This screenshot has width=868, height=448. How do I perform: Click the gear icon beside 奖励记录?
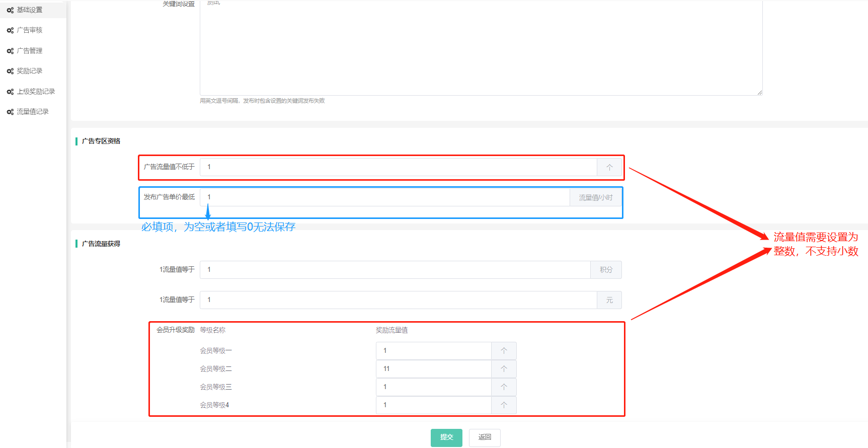[x=10, y=71]
